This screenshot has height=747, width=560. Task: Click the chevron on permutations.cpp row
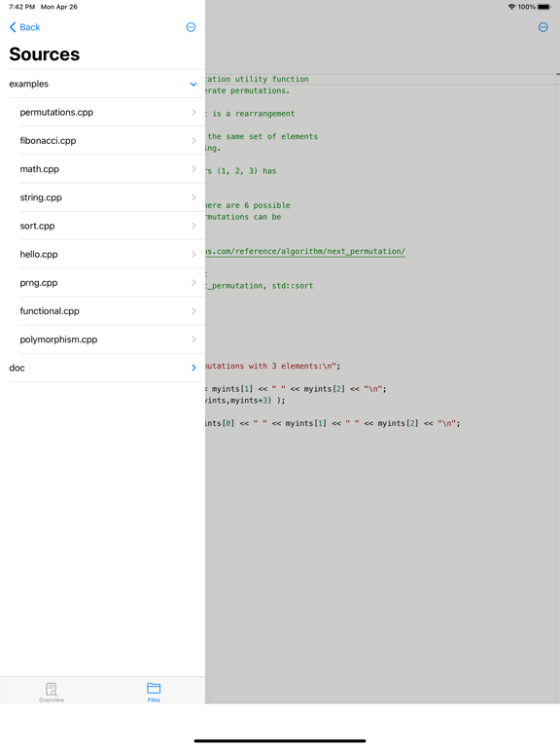[193, 112]
